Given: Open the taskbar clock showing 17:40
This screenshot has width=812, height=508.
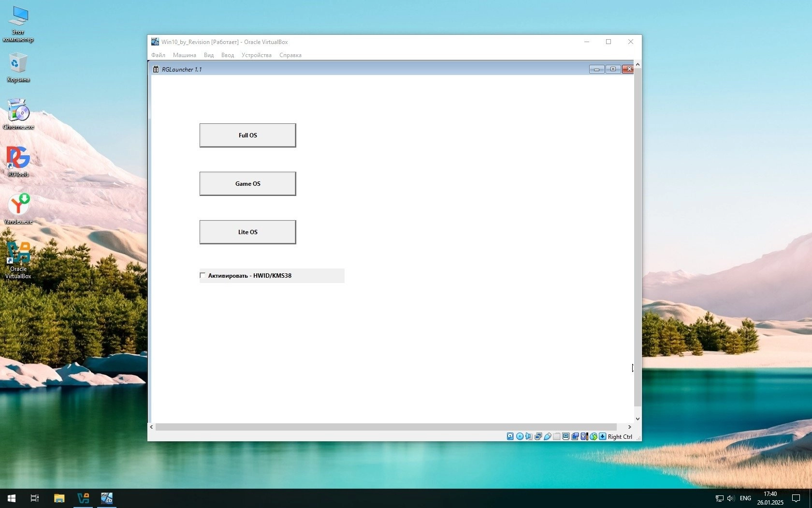Looking at the screenshot, I should pos(770,498).
